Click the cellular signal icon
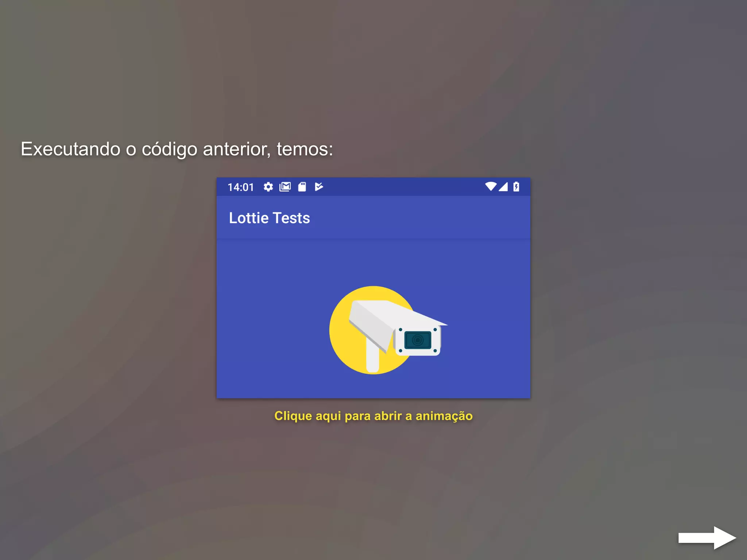The image size is (747, 560). (503, 187)
